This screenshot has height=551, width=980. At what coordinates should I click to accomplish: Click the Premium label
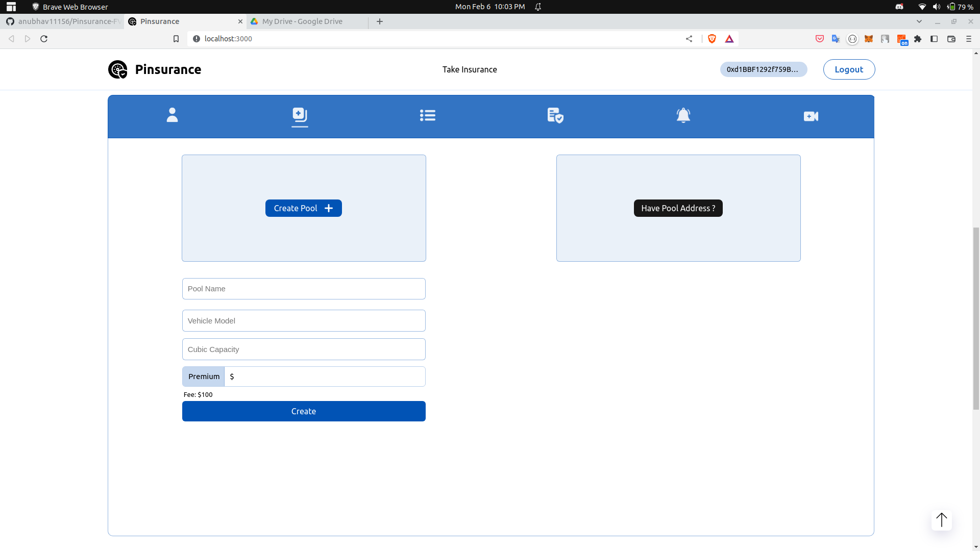(x=204, y=377)
